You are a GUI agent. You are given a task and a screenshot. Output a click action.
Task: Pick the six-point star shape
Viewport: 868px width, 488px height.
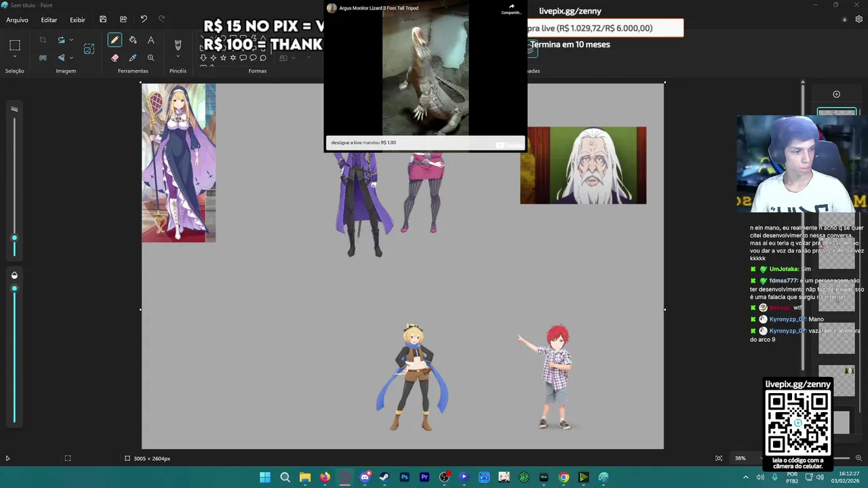point(233,58)
